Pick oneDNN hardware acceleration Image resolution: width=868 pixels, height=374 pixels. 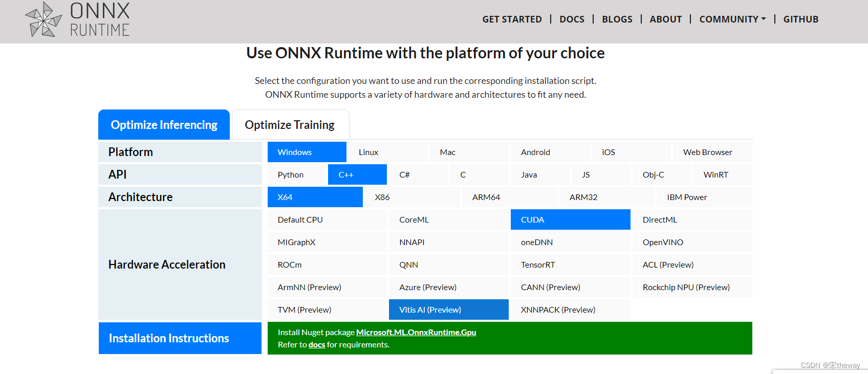pos(571,242)
